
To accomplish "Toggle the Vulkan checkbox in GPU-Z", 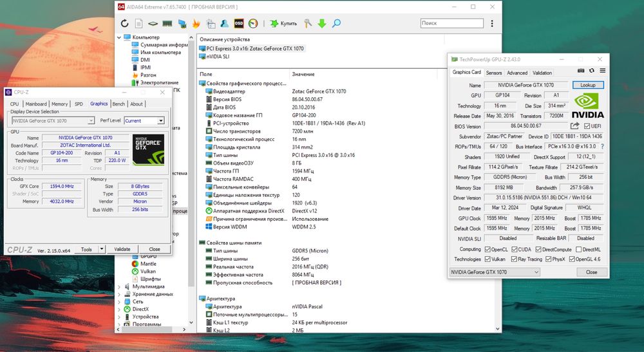I will [488, 259].
